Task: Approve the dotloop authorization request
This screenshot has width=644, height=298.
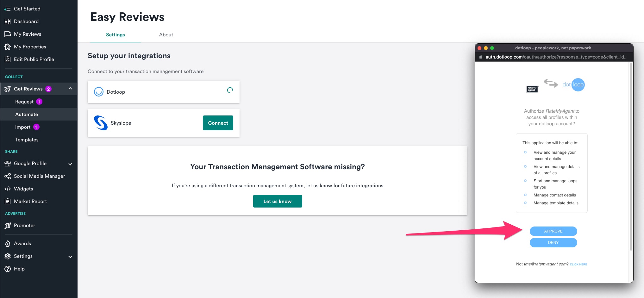Action: coord(553,231)
